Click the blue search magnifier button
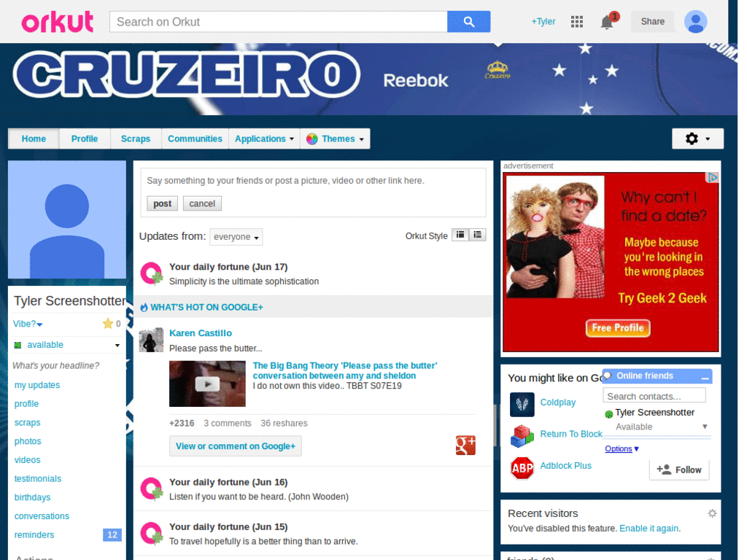 [468, 22]
